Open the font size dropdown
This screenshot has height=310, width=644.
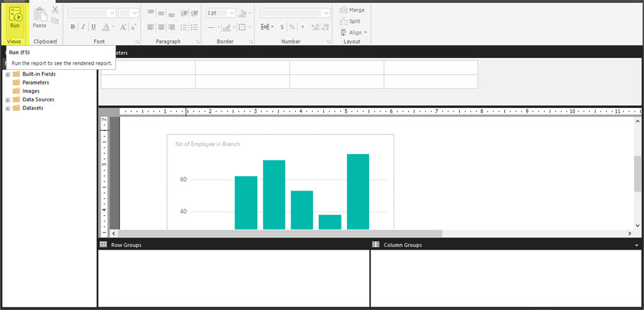point(135,13)
